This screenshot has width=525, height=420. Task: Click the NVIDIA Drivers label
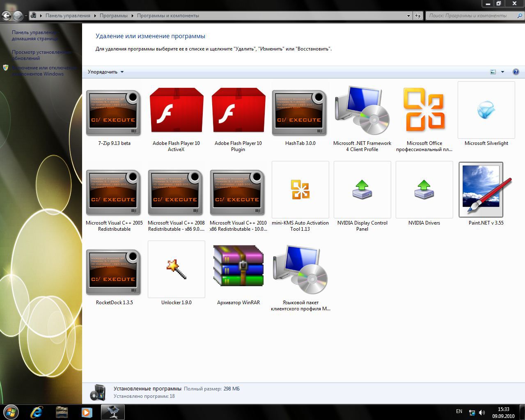pos(424,223)
